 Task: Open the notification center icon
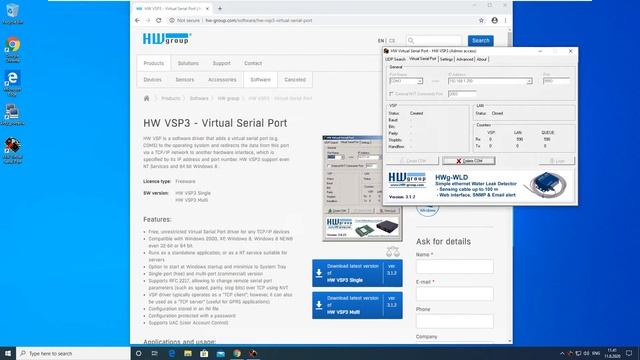(629, 353)
